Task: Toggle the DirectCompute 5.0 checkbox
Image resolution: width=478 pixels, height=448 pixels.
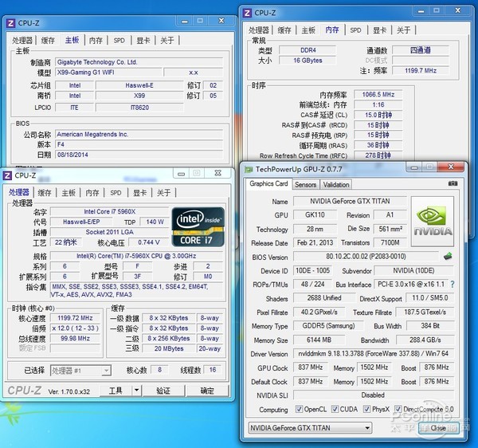Action: click(398, 409)
